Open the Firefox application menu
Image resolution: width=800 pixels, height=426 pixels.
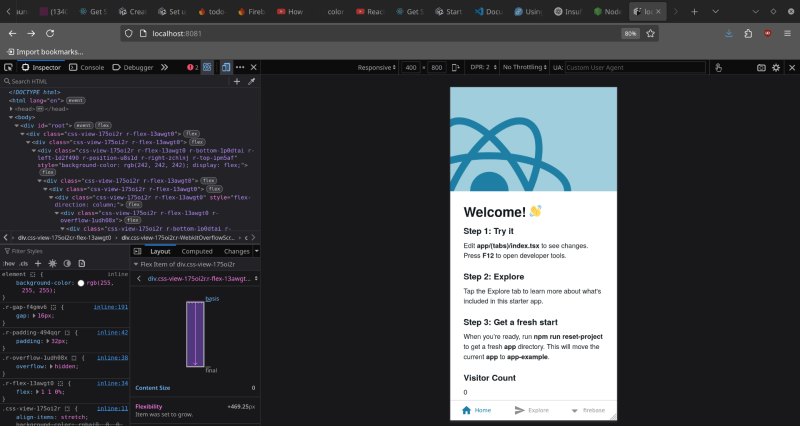(x=787, y=33)
